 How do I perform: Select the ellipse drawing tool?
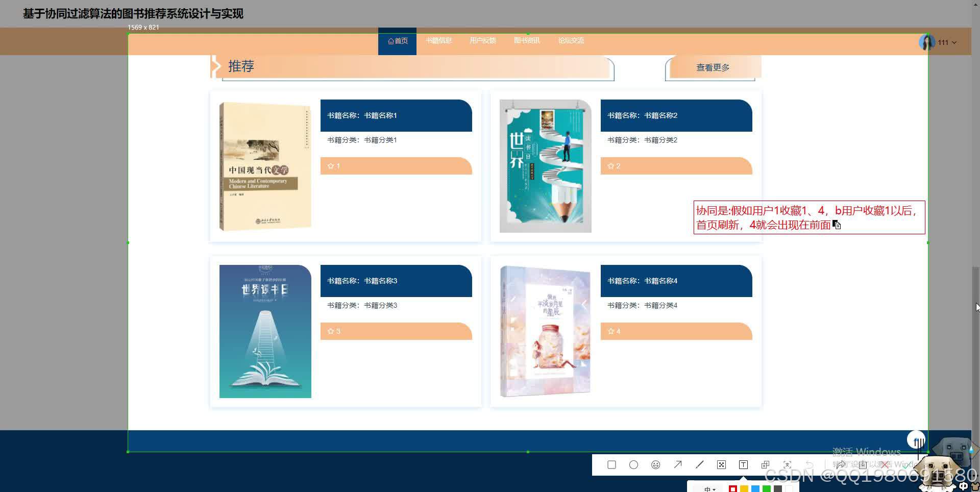click(x=634, y=464)
